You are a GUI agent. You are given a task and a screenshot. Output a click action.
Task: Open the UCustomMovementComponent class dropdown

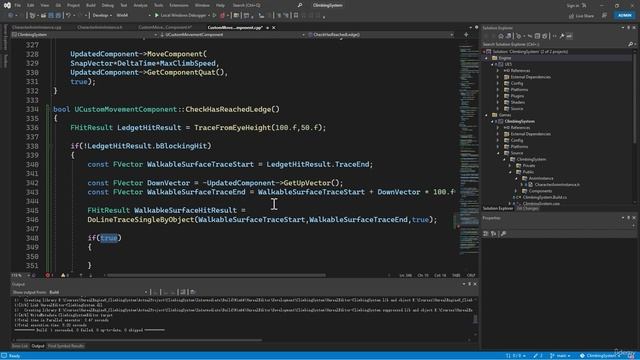pyautogui.click(x=233, y=35)
